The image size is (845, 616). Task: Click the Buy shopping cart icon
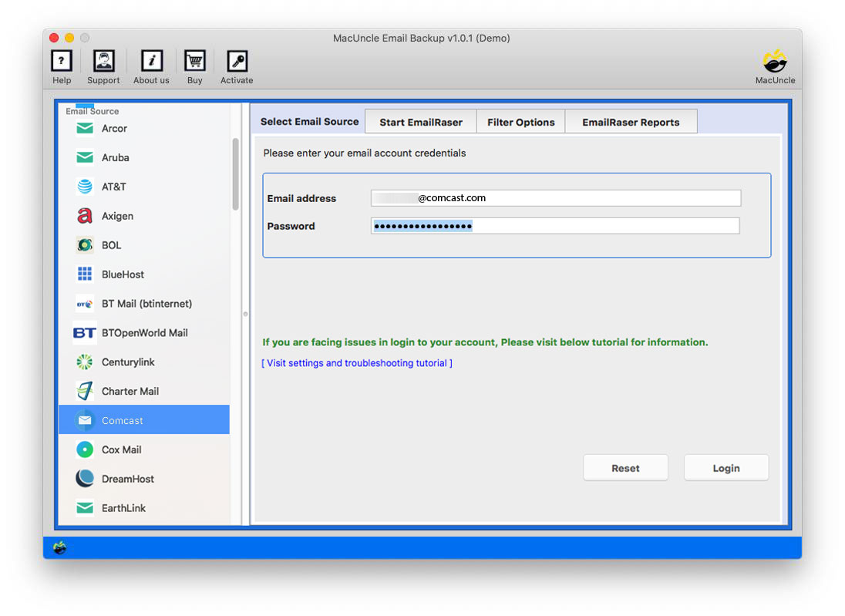195,62
